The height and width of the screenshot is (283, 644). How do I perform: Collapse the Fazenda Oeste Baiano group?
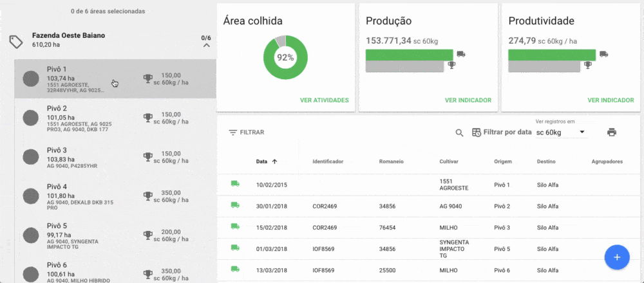point(206,46)
